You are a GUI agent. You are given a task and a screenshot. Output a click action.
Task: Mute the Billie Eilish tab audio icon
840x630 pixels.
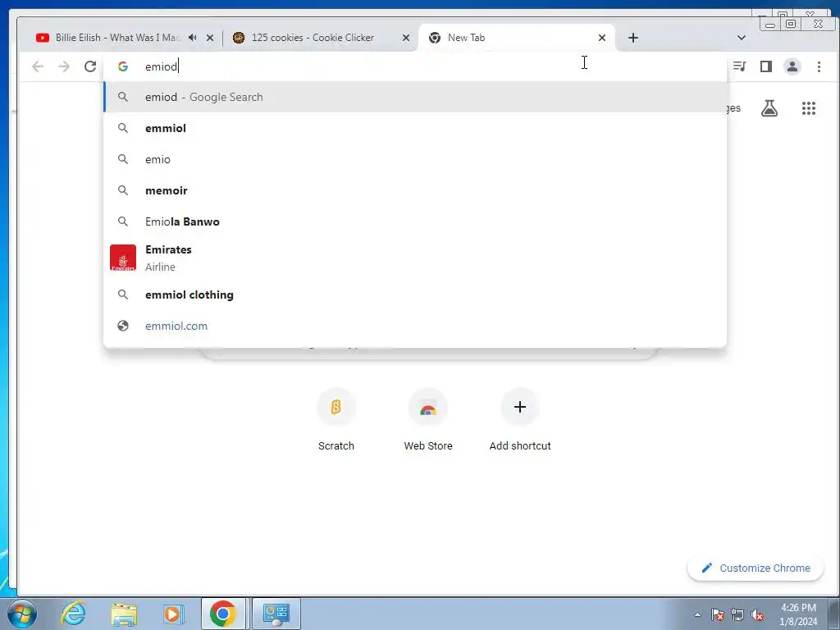click(192, 38)
